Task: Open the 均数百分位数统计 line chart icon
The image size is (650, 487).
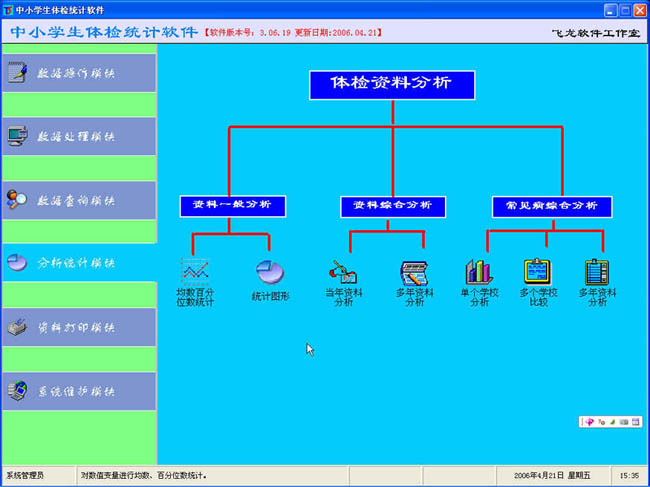Action: click(195, 271)
